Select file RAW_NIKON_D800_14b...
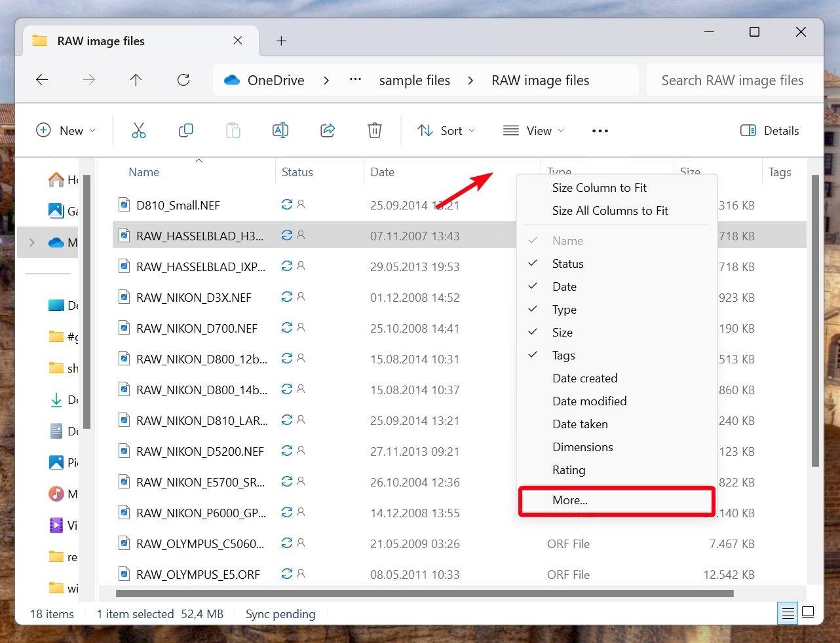 click(202, 390)
